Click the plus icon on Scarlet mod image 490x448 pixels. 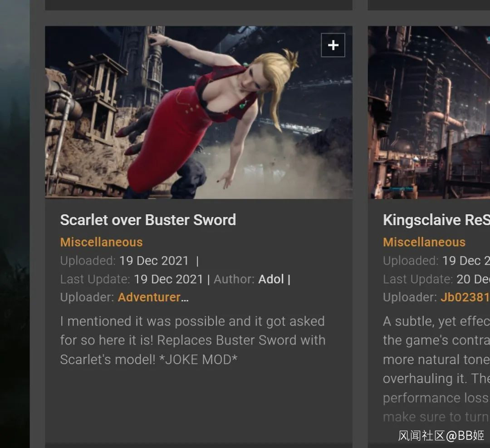[333, 45]
